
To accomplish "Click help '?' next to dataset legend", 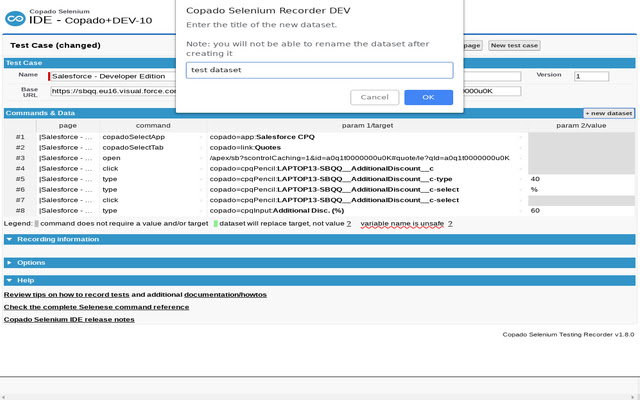I will [x=348, y=224].
